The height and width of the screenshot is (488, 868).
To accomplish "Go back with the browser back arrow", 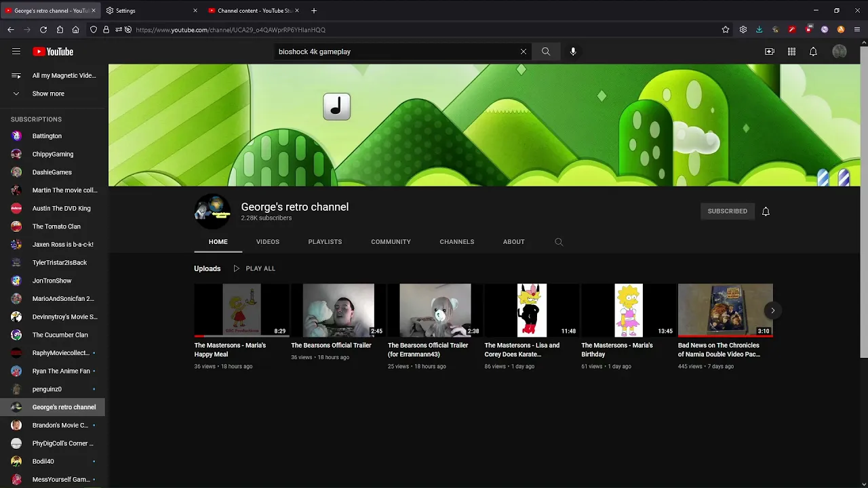I will coord(11,30).
